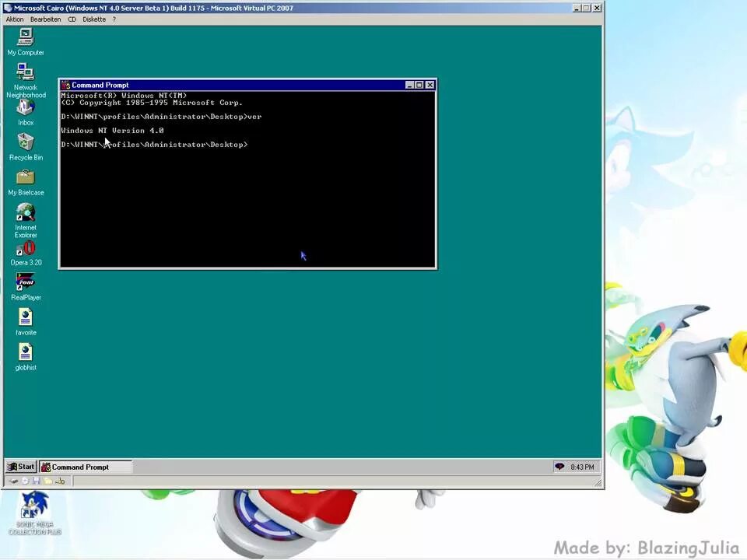Click Virtual PC CD status icon
Screen dimensions: 747x560
tap(25, 481)
